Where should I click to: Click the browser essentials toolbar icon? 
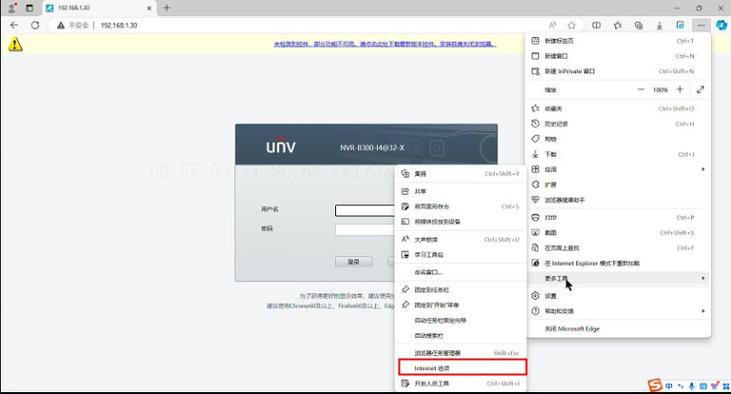tap(680, 25)
